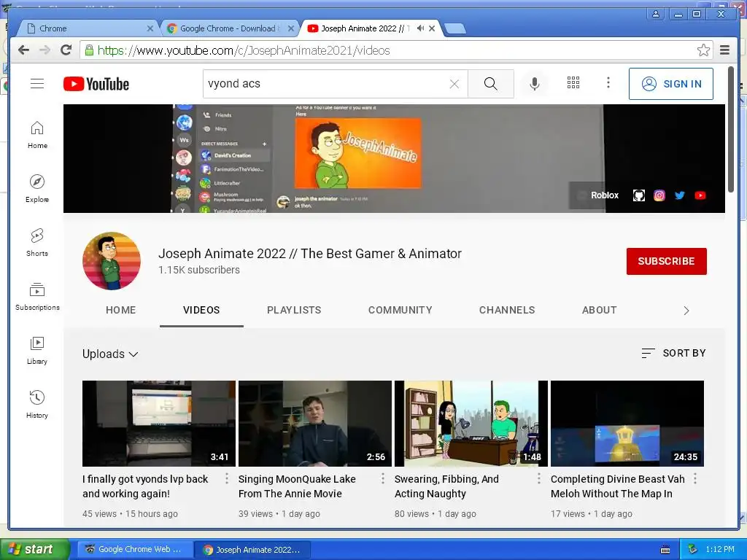This screenshot has height=560, width=747.
Task: Open Home in the sidebar
Action: [x=37, y=135]
